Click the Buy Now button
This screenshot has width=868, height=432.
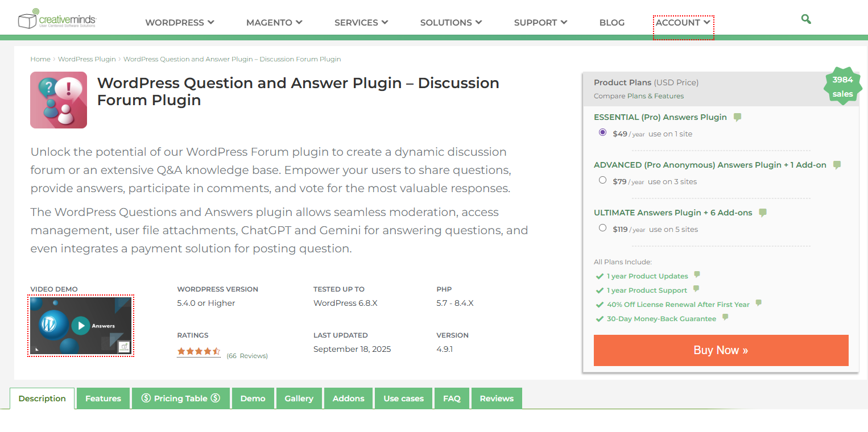720,350
